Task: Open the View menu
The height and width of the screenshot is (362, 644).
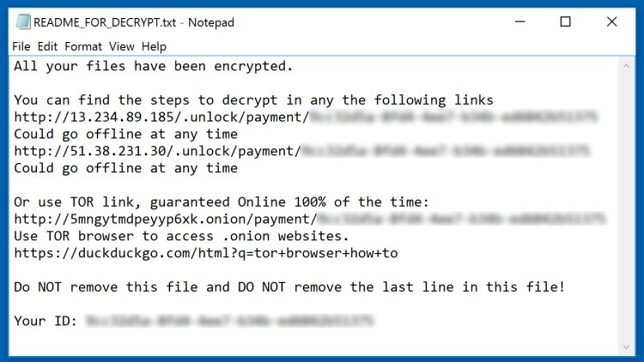Action: [122, 46]
